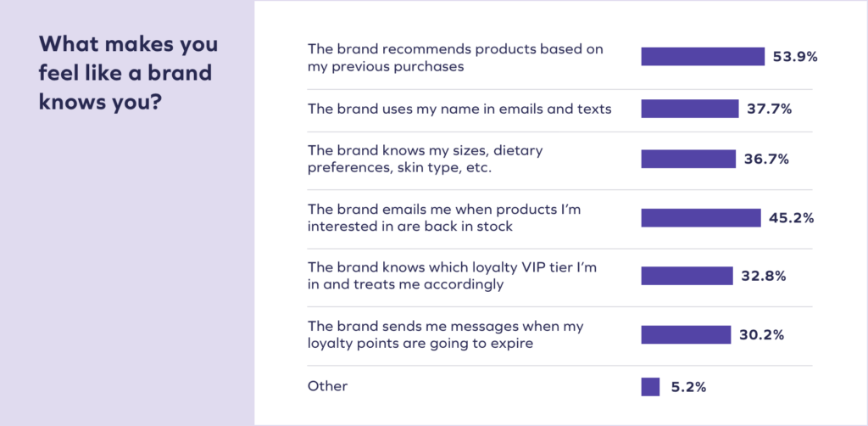The height and width of the screenshot is (426, 868).
Task: Click the 37.7% percentage label
Action: point(770,109)
